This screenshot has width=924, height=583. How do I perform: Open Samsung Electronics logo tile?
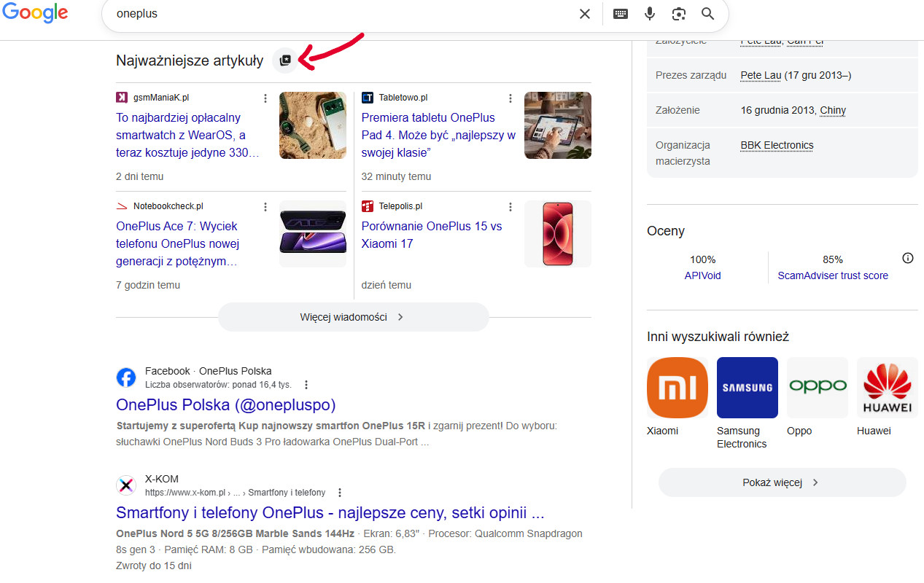click(x=748, y=388)
